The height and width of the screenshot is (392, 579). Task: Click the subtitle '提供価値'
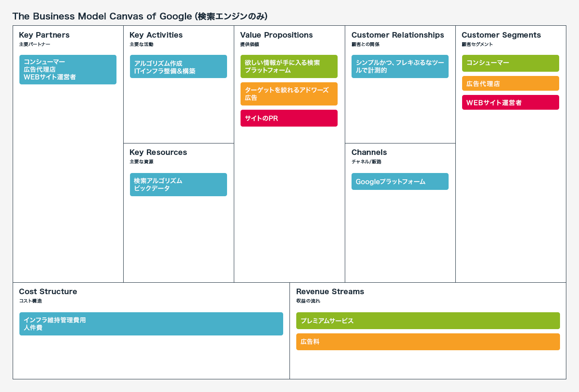pyautogui.click(x=250, y=44)
